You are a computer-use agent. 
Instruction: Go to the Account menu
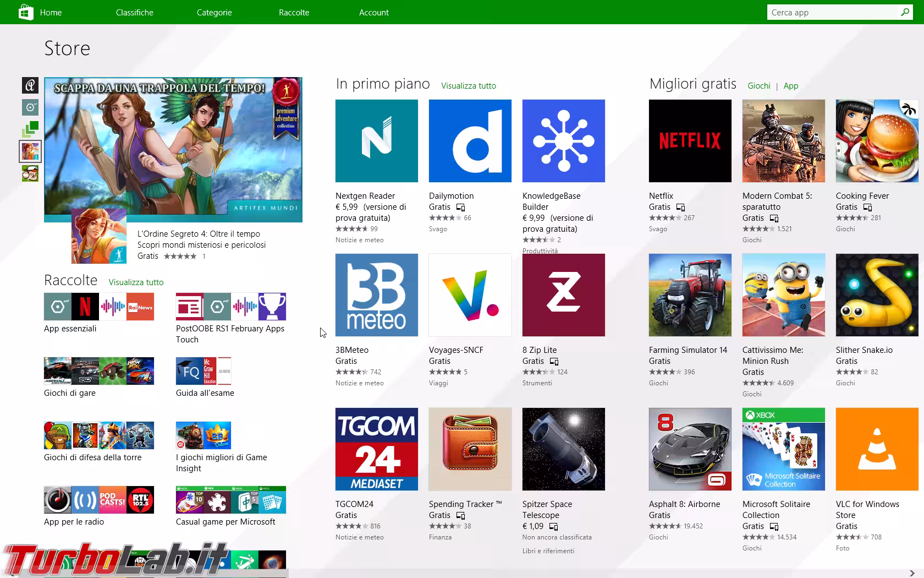tap(373, 12)
